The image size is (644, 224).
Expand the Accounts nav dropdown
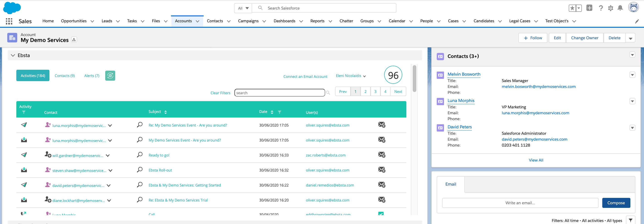coord(198,22)
